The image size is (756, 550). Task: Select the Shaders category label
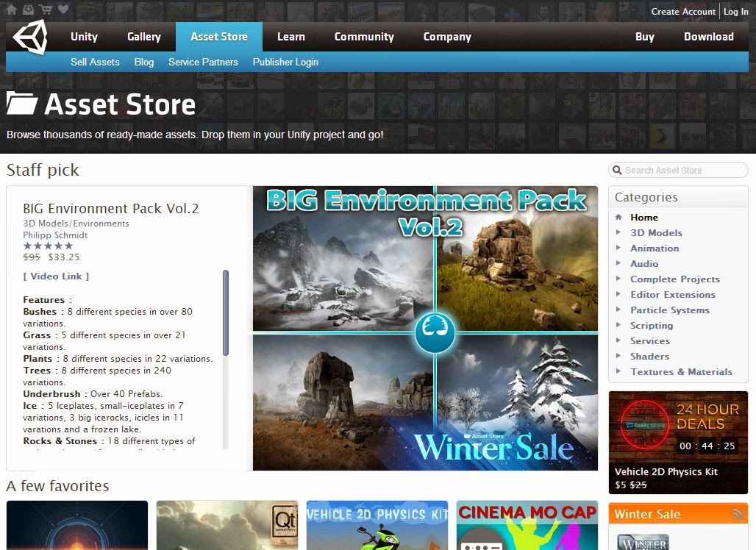649,356
